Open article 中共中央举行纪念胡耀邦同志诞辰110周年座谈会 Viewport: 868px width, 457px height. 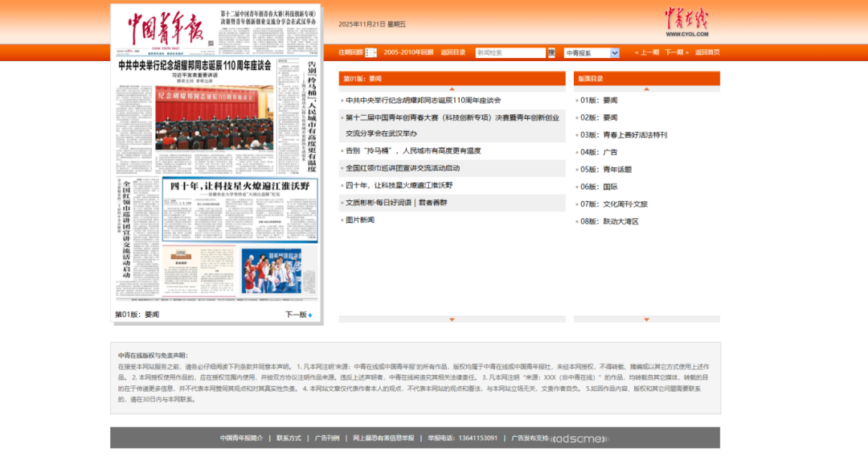pos(423,101)
